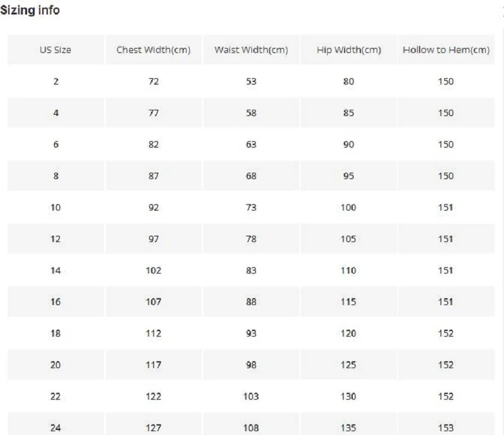Viewport: 504px width, 435px height.
Task: Select US size 10 row label
Action: point(55,207)
